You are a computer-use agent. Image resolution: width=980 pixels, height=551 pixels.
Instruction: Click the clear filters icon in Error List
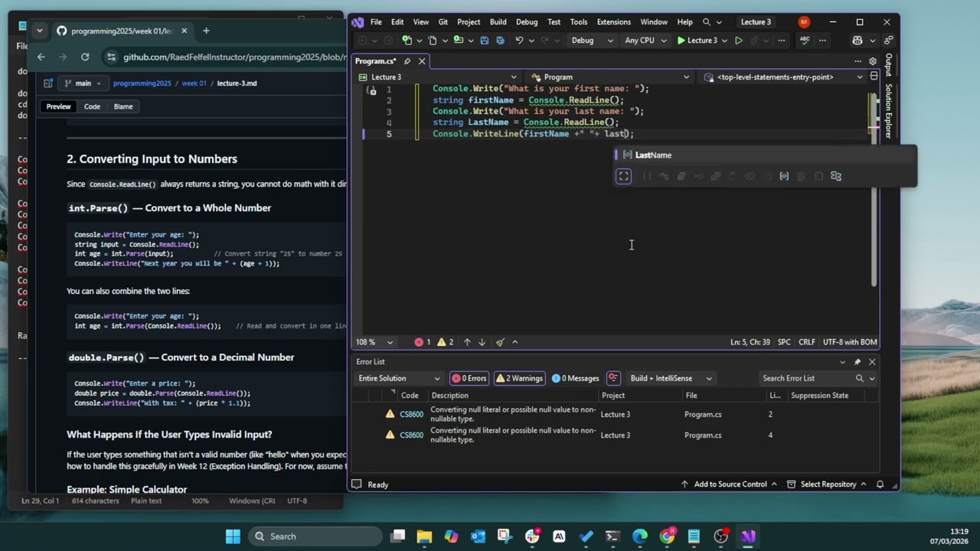(613, 378)
